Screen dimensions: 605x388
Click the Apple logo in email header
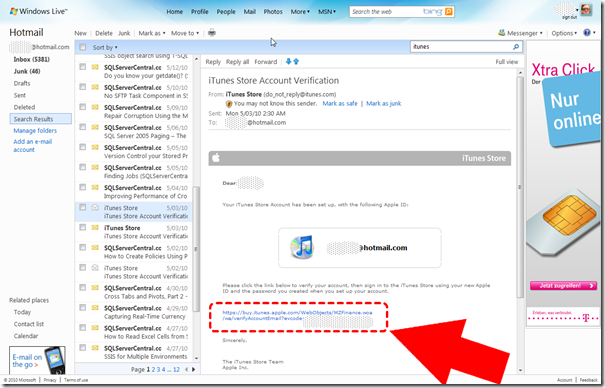(216, 158)
